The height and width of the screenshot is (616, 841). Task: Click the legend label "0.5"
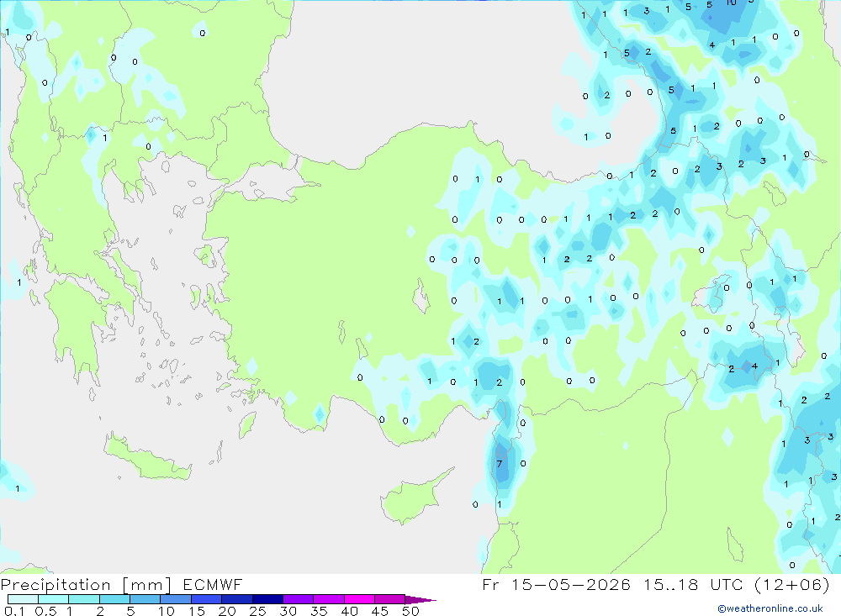pyautogui.click(x=45, y=611)
